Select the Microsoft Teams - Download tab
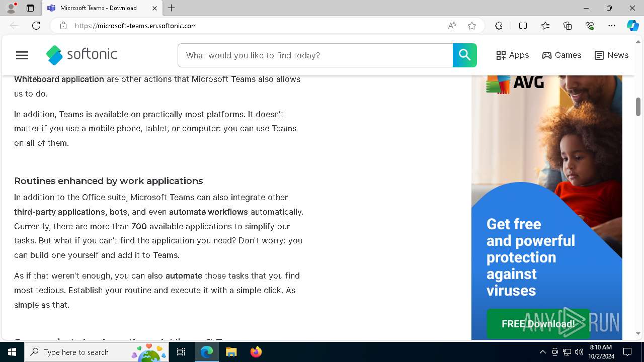This screenshot has height=362, width=644. 98,8
